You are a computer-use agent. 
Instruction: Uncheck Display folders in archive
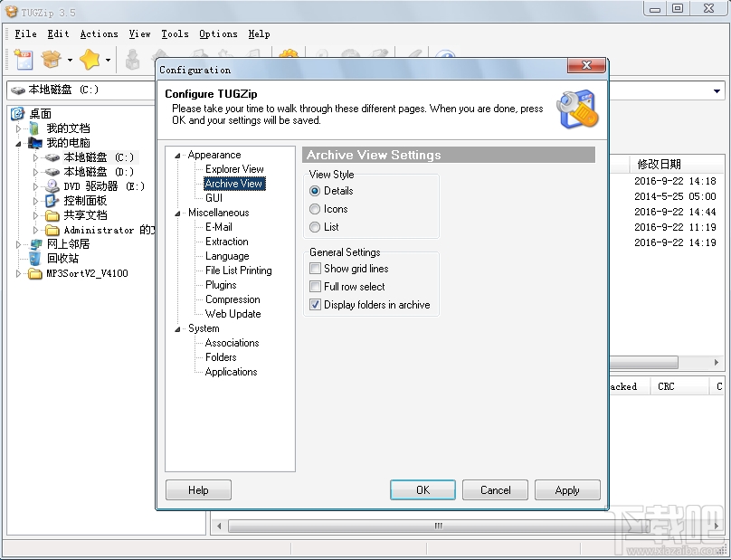(315, 305)
